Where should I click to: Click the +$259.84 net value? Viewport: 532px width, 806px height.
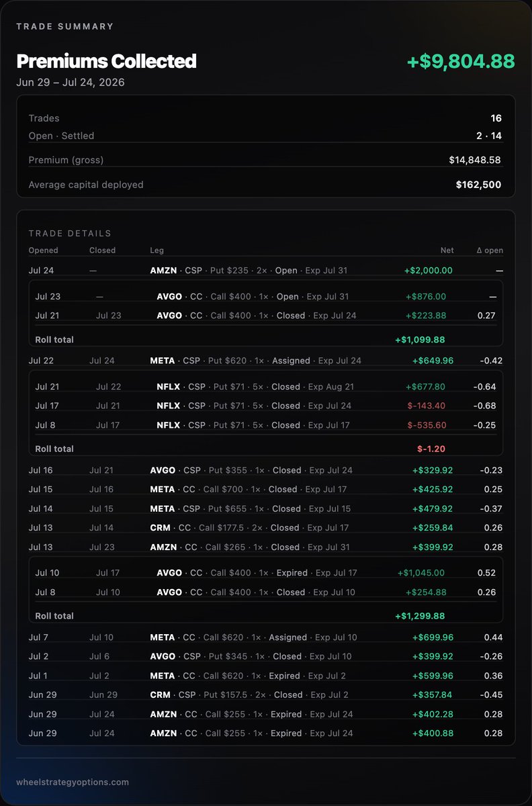[433, 528]
